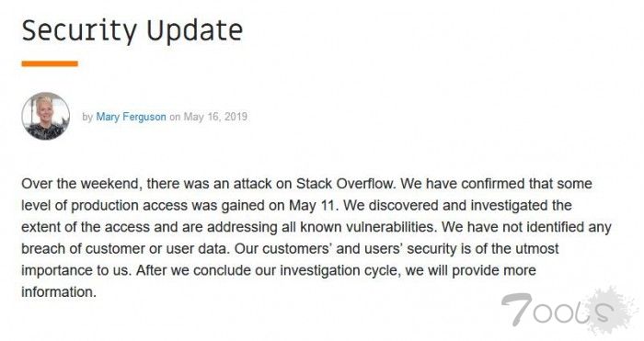Image resolution: width=644 pixels, height=341 pixels.
Task: Click the word "on" before the post date
Action: 175,117
